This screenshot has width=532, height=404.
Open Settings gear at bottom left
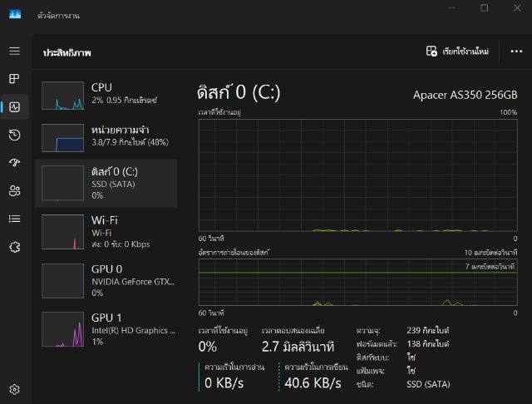14,389
